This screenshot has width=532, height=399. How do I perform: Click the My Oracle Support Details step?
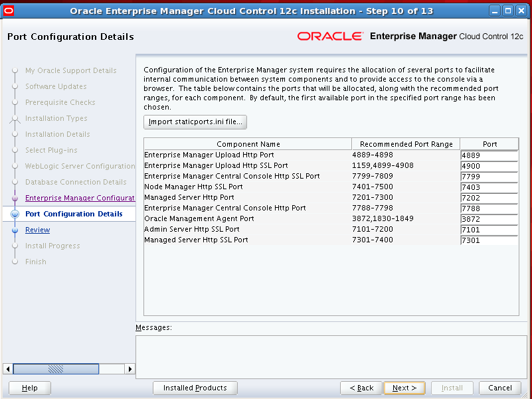(70, 70)
